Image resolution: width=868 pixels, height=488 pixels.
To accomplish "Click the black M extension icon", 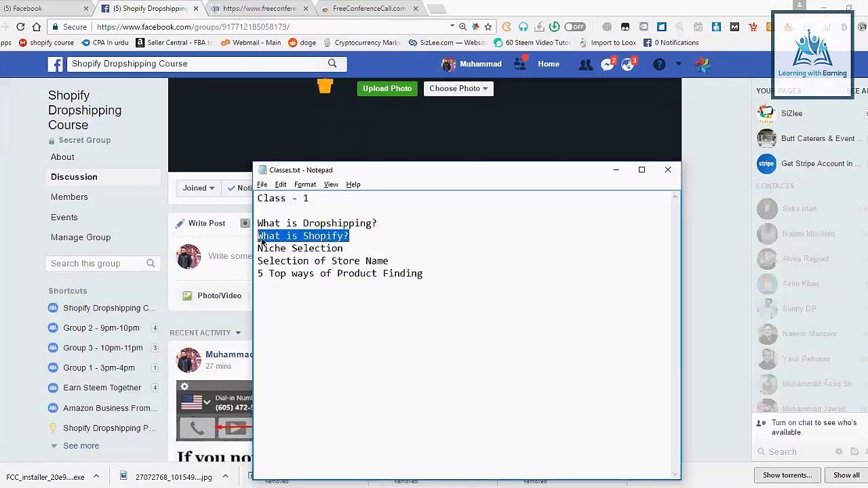I will pyautogui.click(x=734, y=26).
